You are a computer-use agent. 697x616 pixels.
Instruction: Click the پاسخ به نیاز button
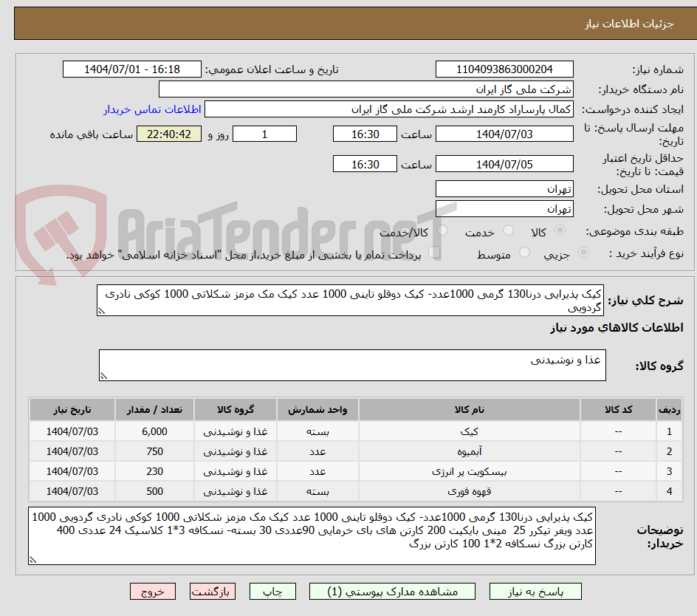pos(535,591)
